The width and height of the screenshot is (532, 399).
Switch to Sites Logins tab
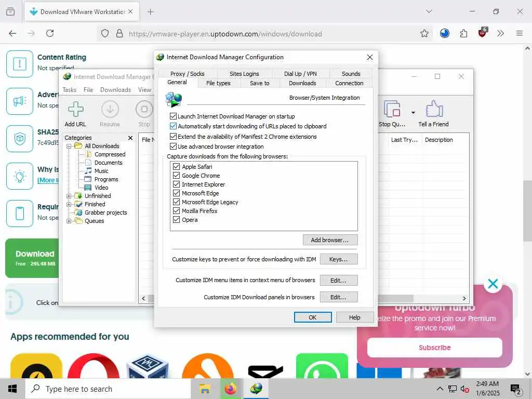pyautogui.click(x=244, y=74)
